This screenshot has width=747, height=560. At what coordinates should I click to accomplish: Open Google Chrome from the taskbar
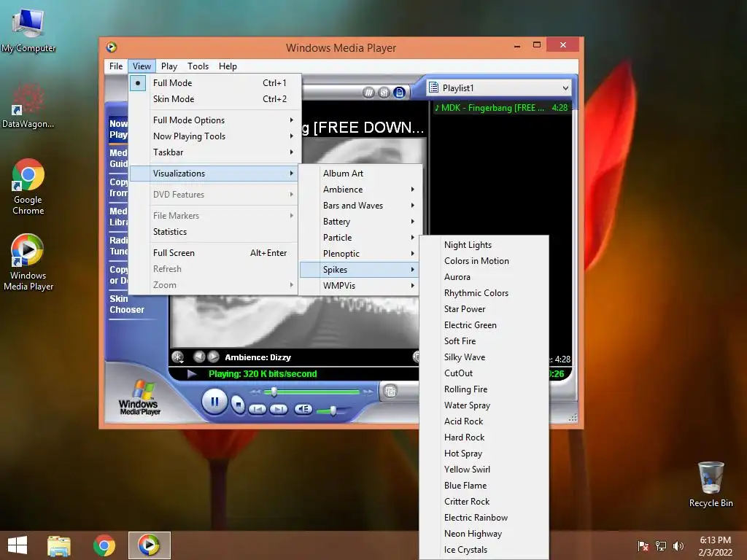click(x=104, y=545)
